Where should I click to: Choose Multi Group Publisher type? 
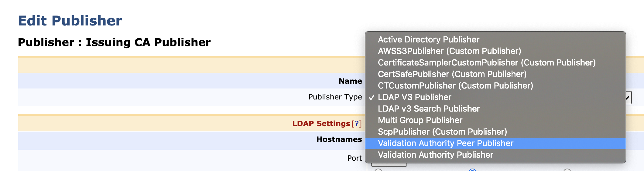(x=420, y=120)
